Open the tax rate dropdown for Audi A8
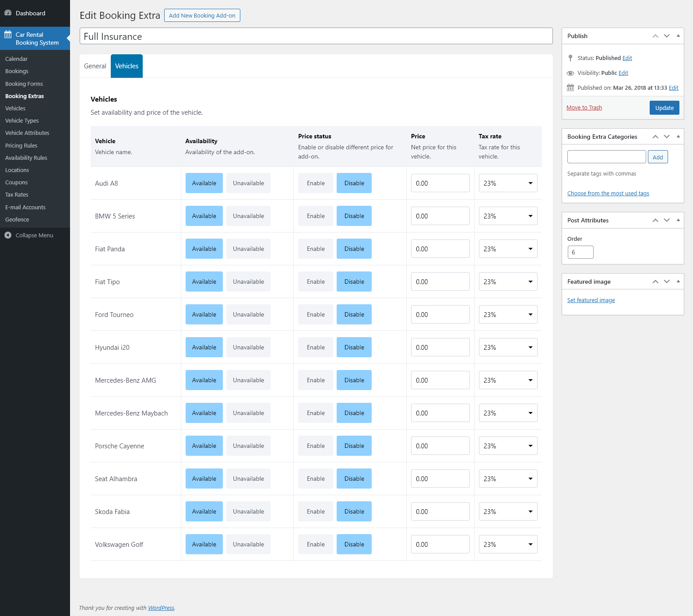This screenshot has width=693, height=616. click(508, 183)
